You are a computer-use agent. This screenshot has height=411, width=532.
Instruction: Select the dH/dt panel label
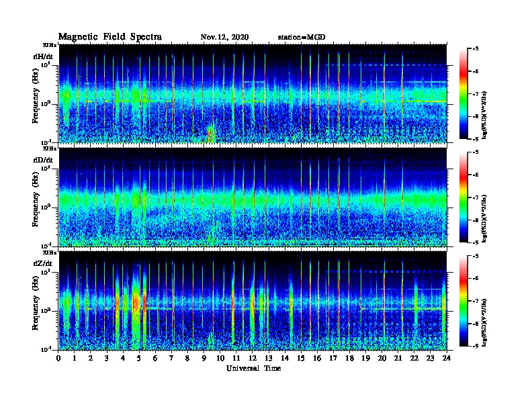point(43,56)
